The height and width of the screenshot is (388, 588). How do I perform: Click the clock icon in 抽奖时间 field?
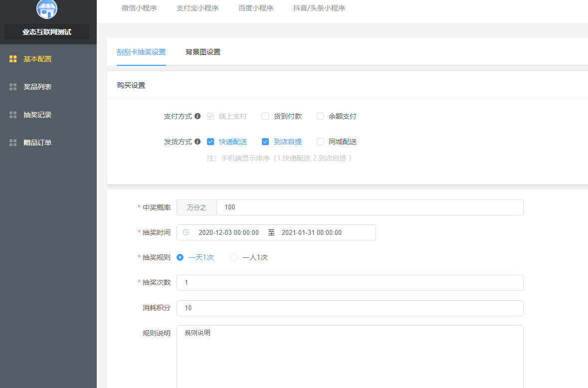pos(186,232)
